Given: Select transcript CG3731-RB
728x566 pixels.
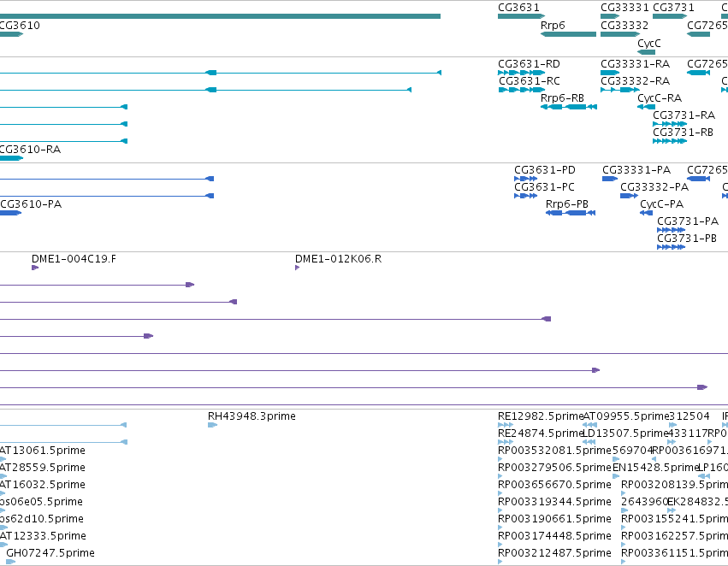Looking at the screenshot, I should click(x=683, y=133).
